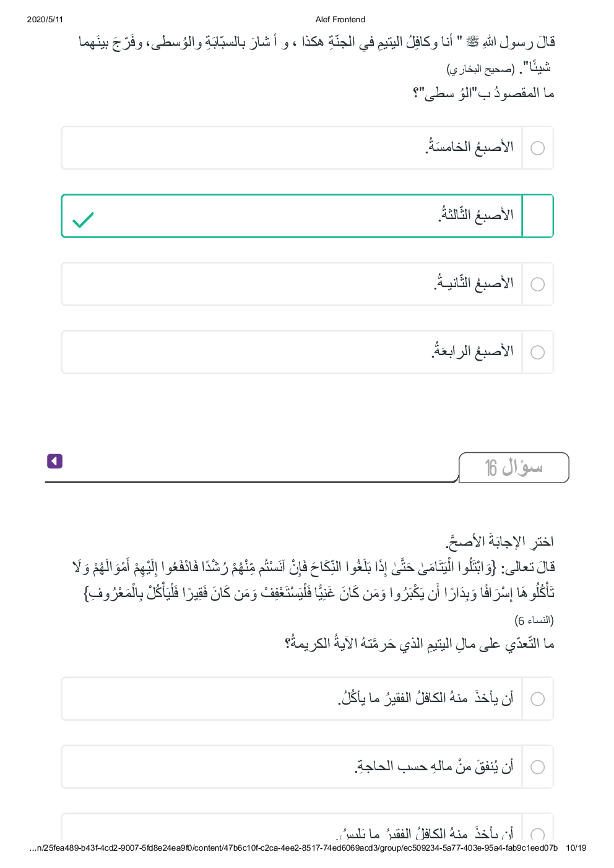Choose radio for أن يُنفقَ منْ مالهِ حسب الحاجةِ
This screenshot has width=614, height=868.
tap(538, 767)
